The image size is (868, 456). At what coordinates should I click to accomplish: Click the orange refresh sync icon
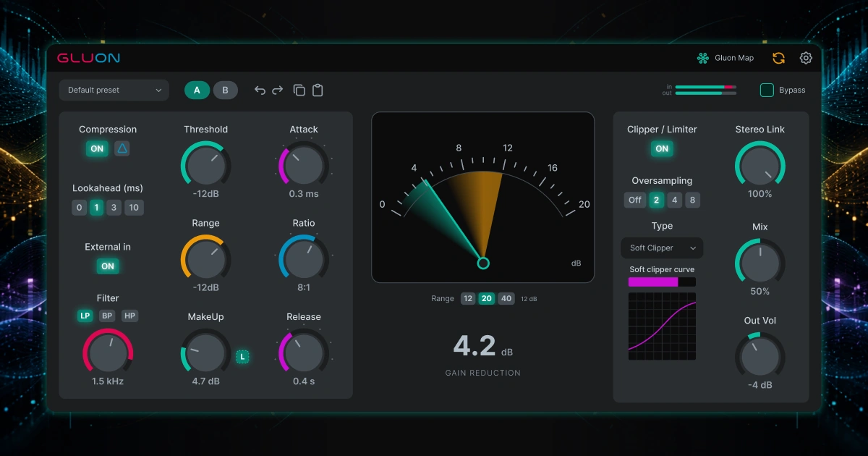pyautogui.click(x=778, y=58)
